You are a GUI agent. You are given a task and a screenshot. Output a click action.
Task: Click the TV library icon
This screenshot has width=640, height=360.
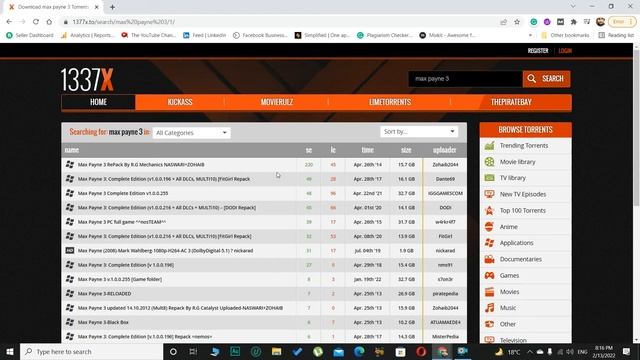click(489, 178)
